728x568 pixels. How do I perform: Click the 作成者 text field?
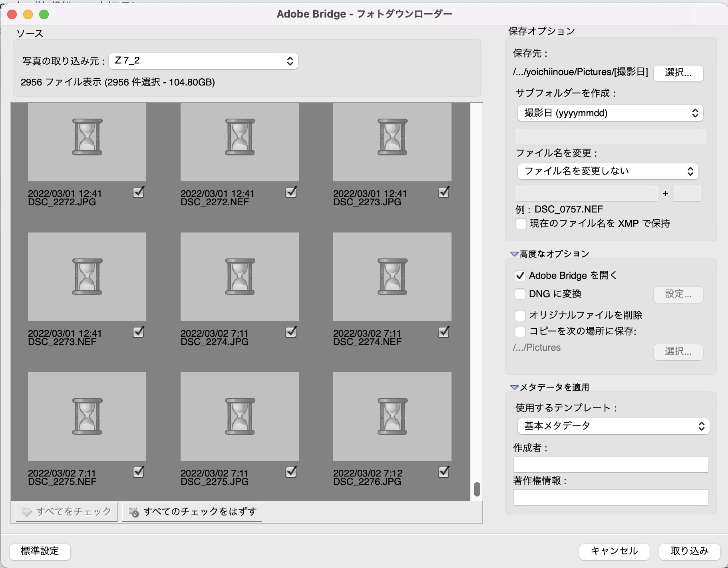(x=611, y=465)
